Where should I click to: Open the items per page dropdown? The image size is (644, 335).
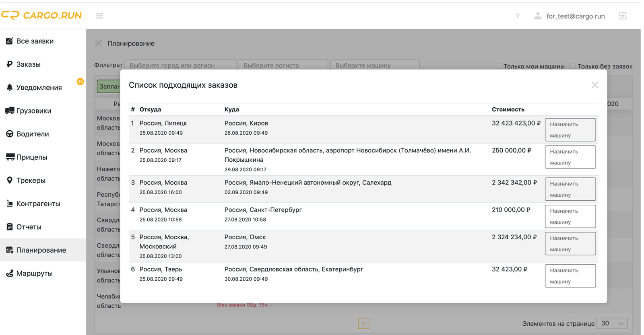click(612, 323)
